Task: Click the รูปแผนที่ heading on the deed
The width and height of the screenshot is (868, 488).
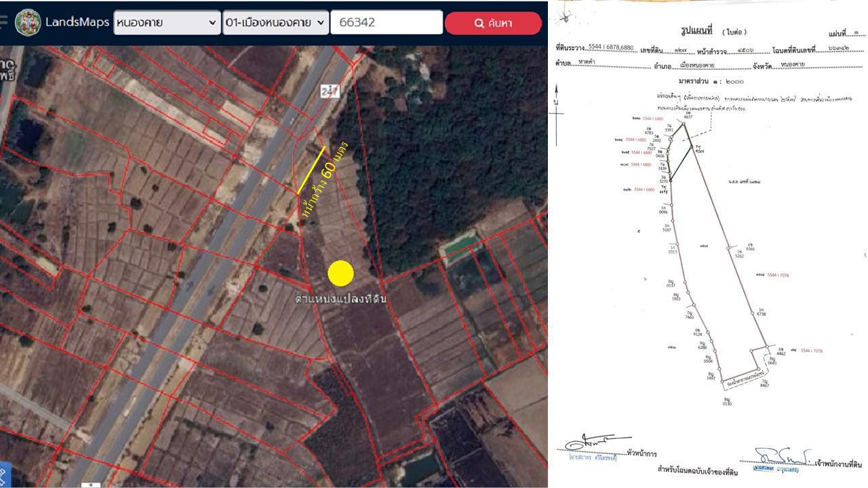Action: tap(697, 31)
